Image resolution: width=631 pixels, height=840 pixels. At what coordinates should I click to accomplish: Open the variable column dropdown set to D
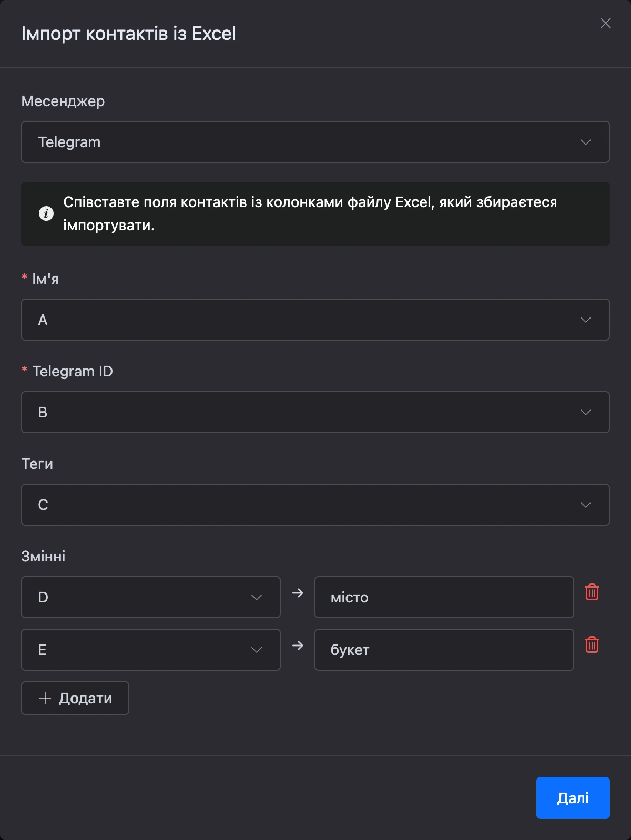click(x=151, y=597)
